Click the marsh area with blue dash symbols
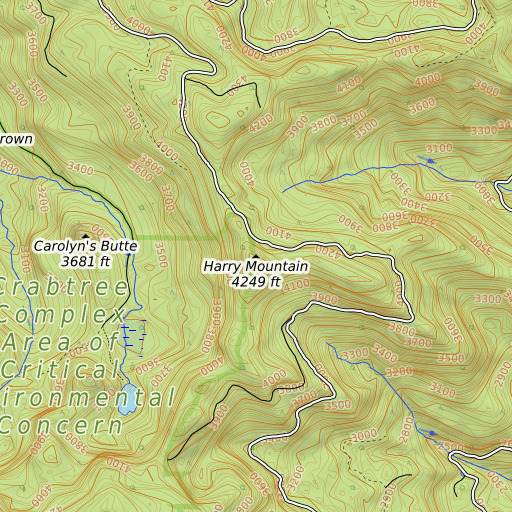Image resolution: width=512 pixels, height=512 pixels. 135,337
